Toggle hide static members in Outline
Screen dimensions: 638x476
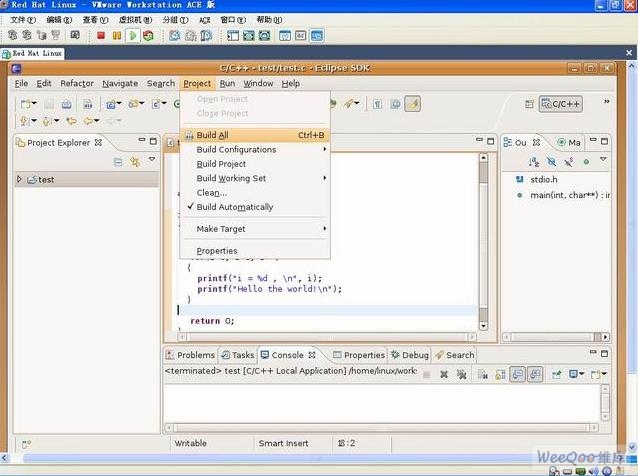[x=569, y=162]
